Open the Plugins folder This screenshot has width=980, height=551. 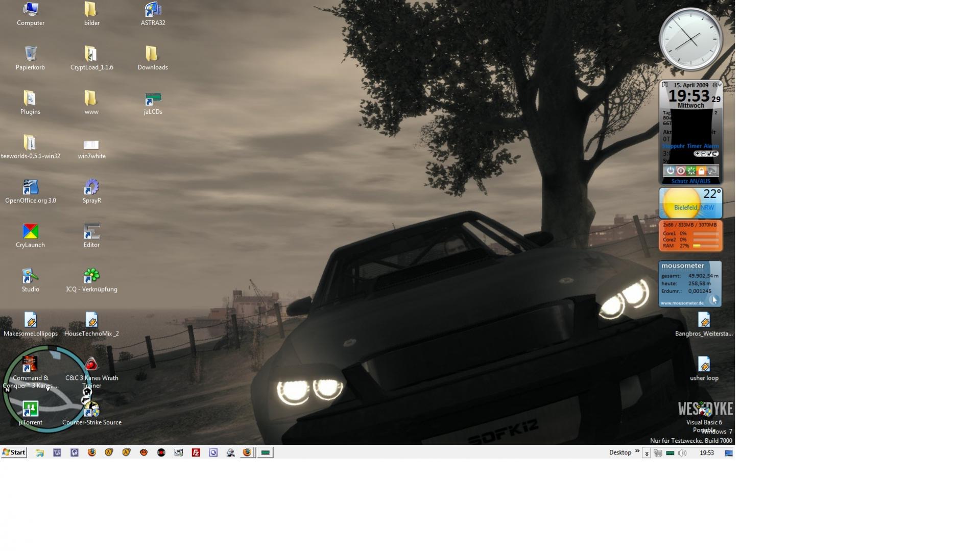(30, 102)
